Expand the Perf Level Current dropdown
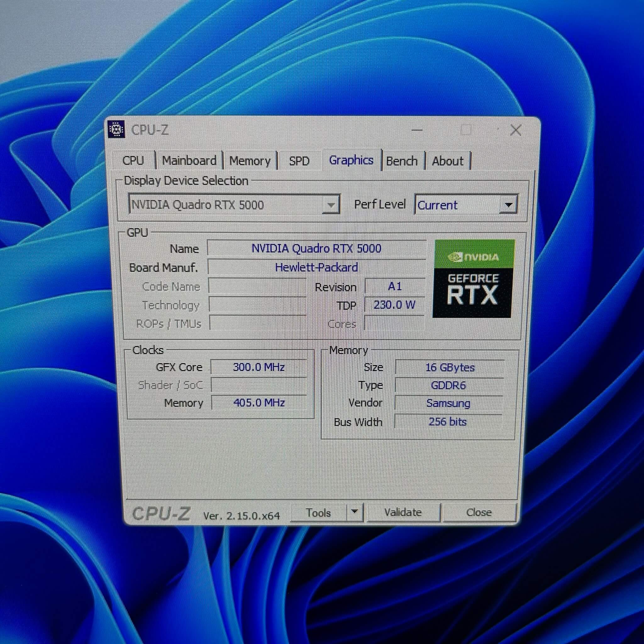This screenshot has width=644, height=644. 466,205
